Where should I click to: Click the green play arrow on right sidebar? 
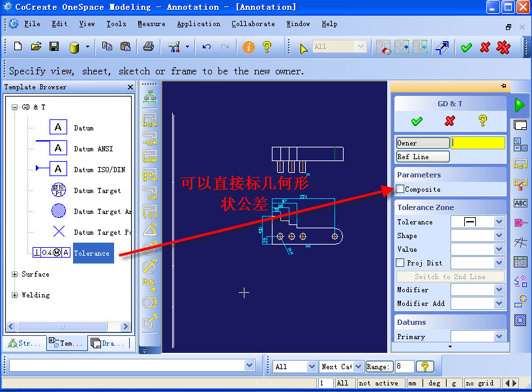[520, 105]
